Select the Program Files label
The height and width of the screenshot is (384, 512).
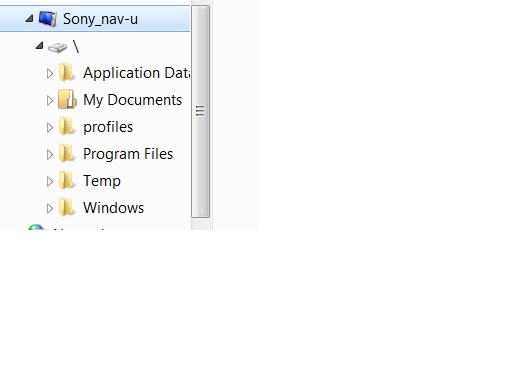click(x=128, y=154)
